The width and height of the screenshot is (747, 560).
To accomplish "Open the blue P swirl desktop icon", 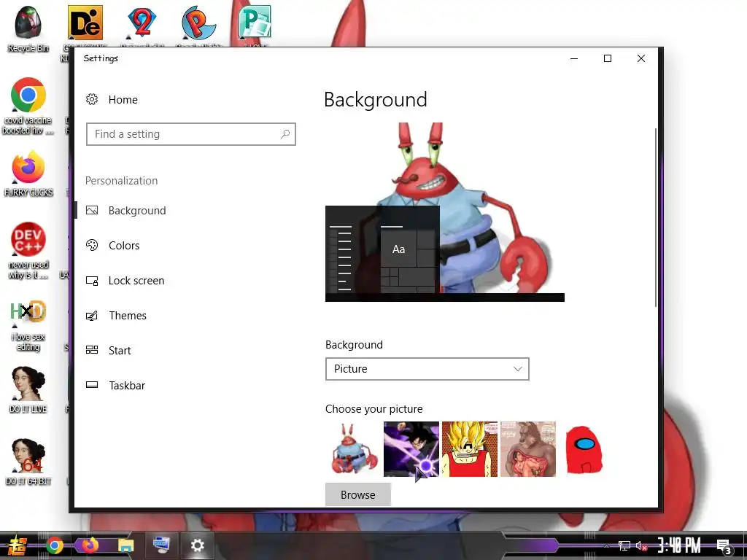I will (x=198, y=23).
